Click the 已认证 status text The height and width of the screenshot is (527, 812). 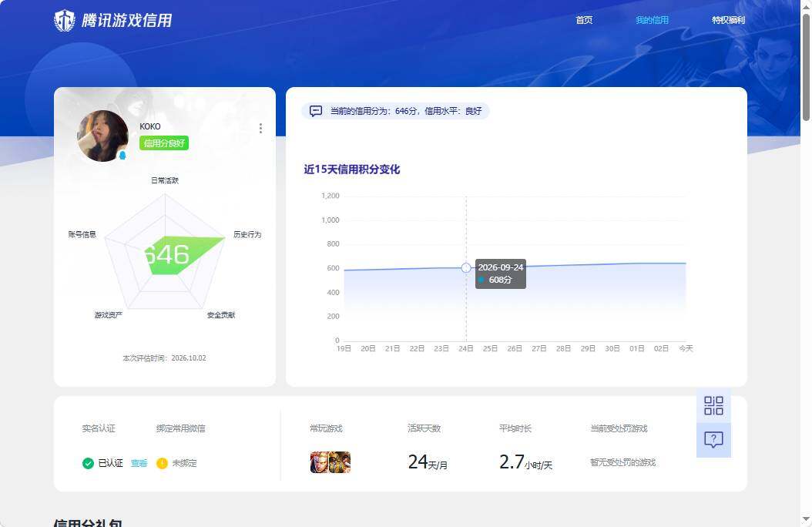111,463
